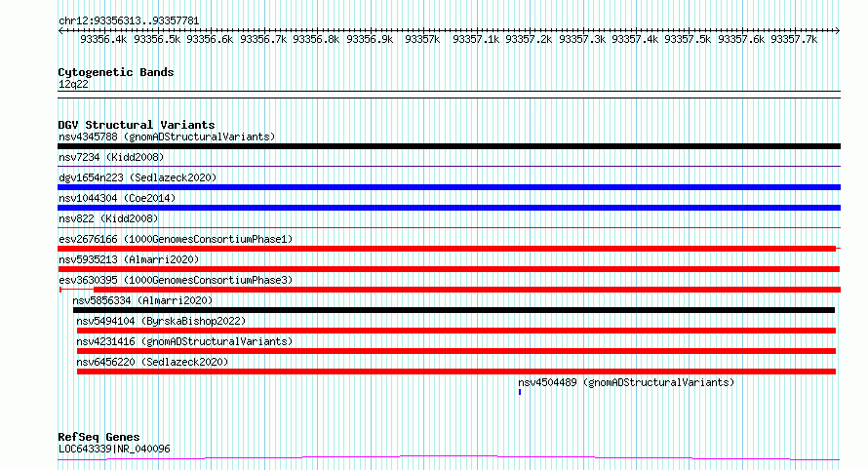Open variant nsv4231416 (gnomADStructuralVariants) label

[x=184, y=341]
